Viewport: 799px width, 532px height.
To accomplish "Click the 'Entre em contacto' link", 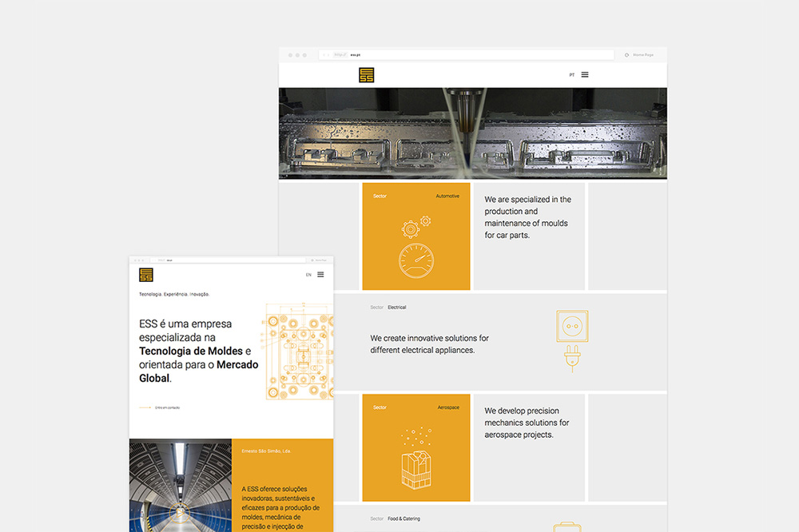I will [x=167, y=407].
